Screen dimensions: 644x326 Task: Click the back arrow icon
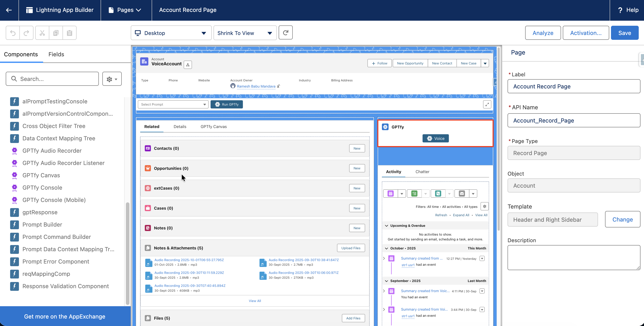(x=9, y=10)
